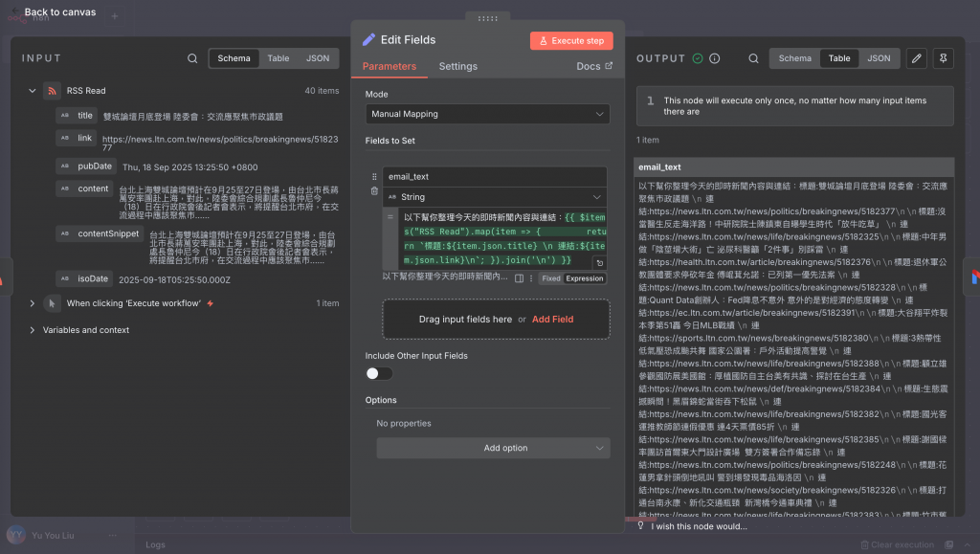This screenshot has width=980, height=554.
Task: Click Clear execution button
Action: tap(897, 544)
